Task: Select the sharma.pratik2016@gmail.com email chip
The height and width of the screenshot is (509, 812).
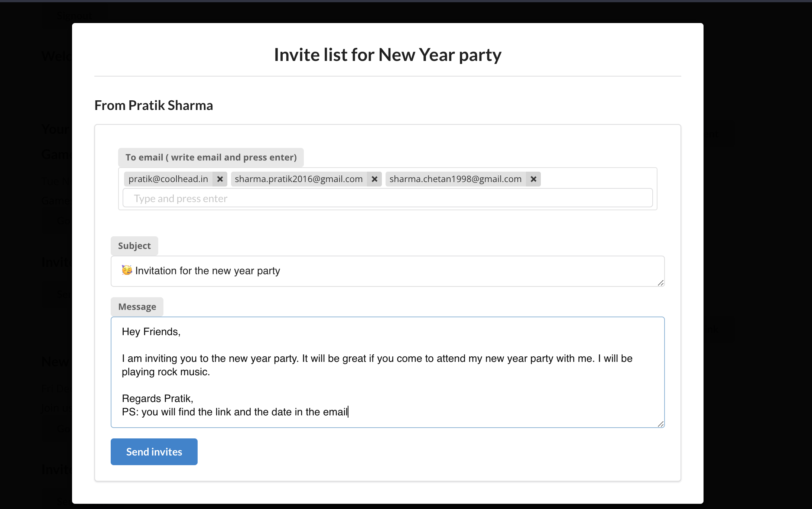Action: pos(299,179)
